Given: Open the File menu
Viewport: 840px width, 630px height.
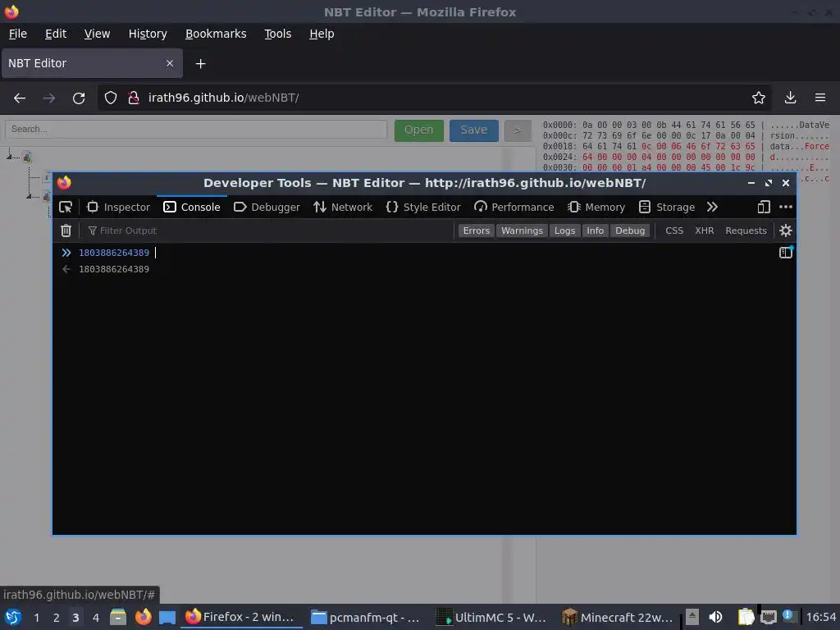Looking at the screenshot, I should pyautogui.click(x=18, y=34).
